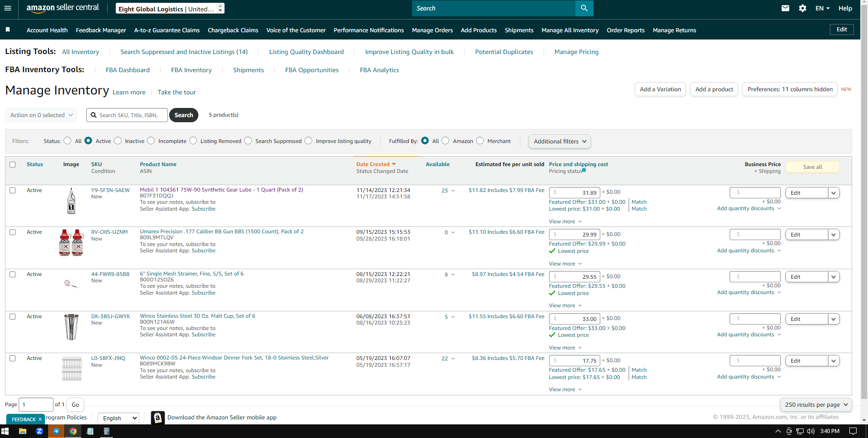This screenshot has height=438, width=868.
Task: Click the 31.89 price field for Mobil 1
Action: [574, 192]
